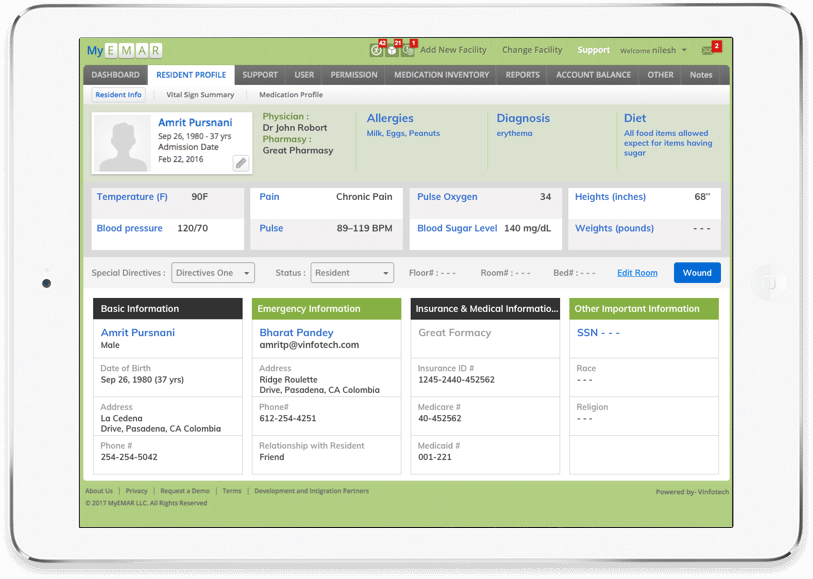Viewport: 813px width, 579px height.
Task: Click Insurance & Medical Information header
Action: coord(485,308)
